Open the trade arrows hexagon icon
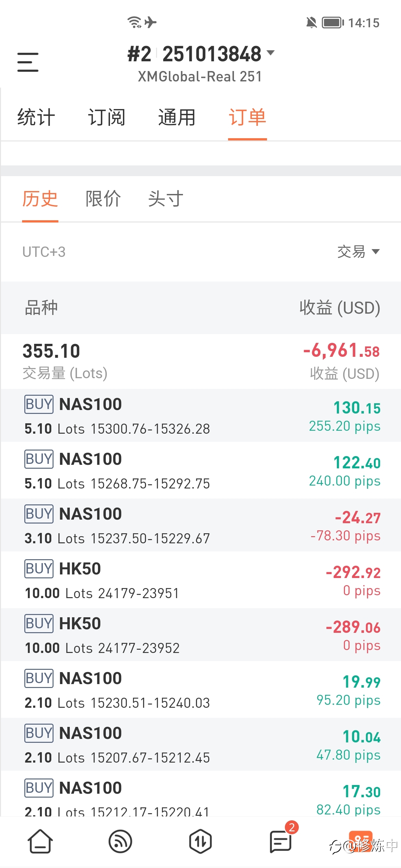 pyautogui.click(x=200, y=841)
